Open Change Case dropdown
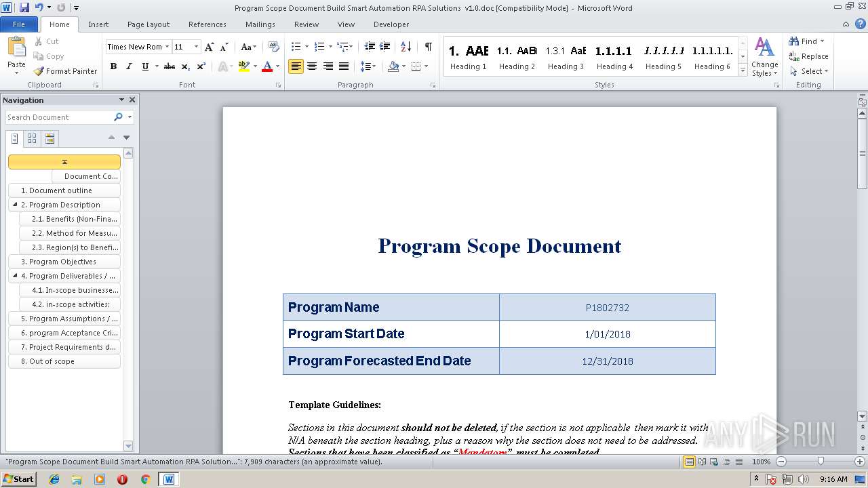This screenshot has width=868, height=488. (x=248, y=47)
